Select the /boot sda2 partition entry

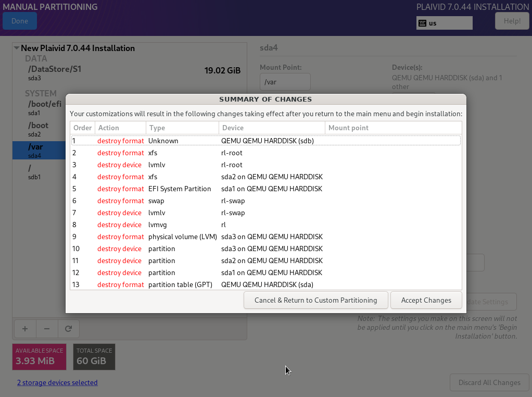(x=40, y=129)
